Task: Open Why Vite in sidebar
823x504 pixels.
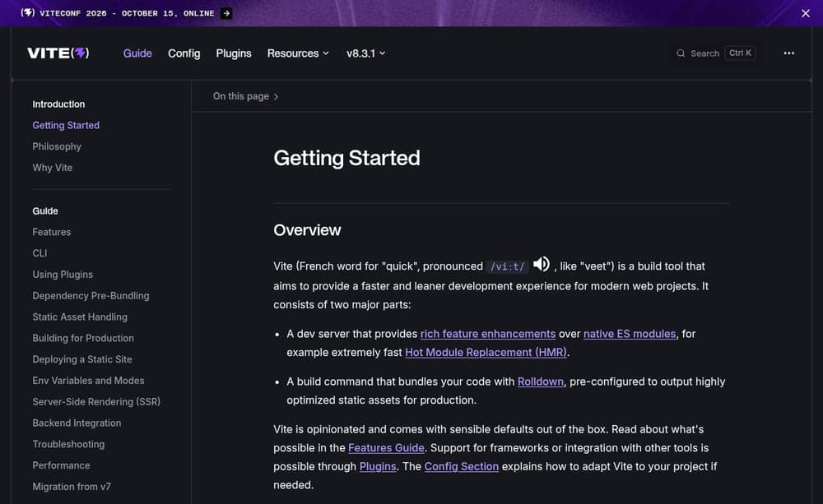Action: pos(53,168)
